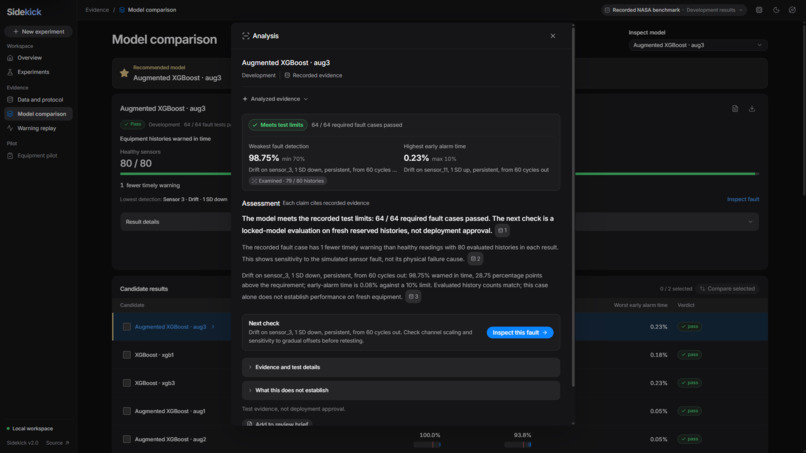Click the Equipment pilot clipboard icon
The width and height of the screenshot is (806, 453).
[10, 155]
